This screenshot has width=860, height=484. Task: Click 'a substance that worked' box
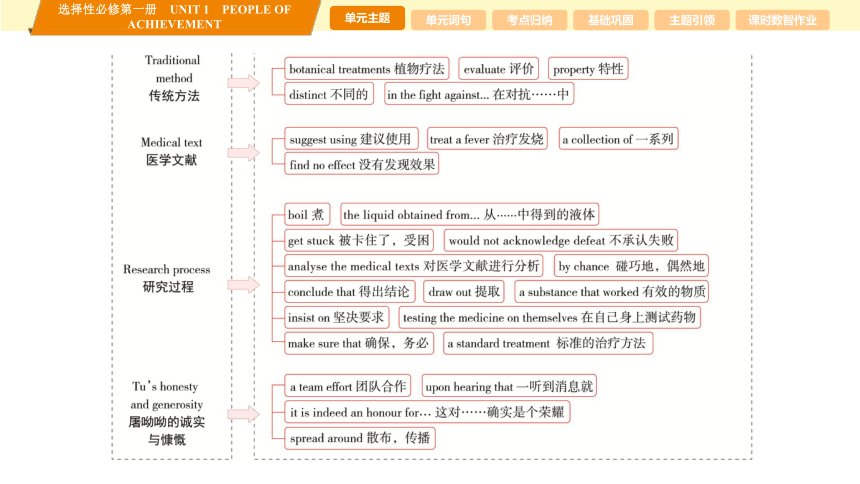pyautogui.click(x=612, y=291)
